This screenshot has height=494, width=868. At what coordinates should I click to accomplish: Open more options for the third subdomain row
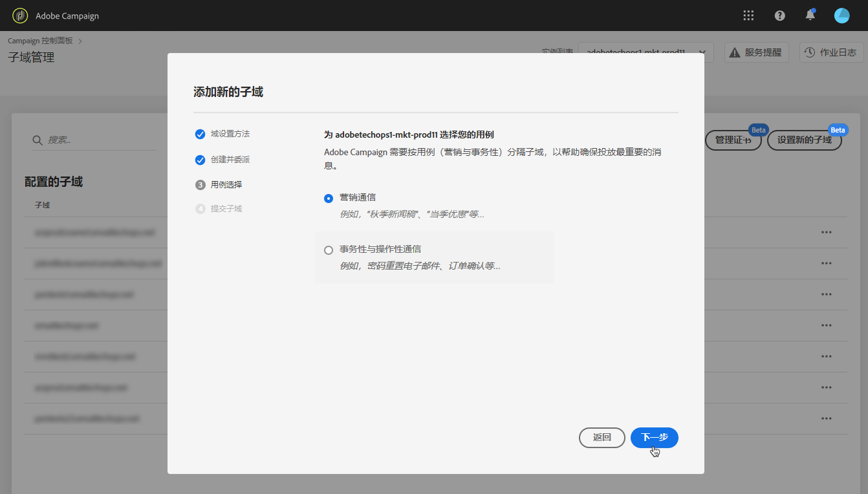point(826,294)
